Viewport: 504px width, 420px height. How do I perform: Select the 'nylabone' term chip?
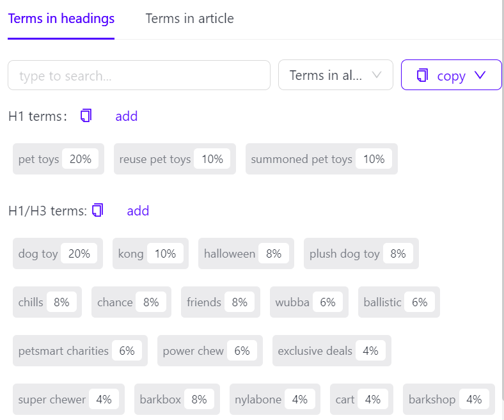coord(274,400)
